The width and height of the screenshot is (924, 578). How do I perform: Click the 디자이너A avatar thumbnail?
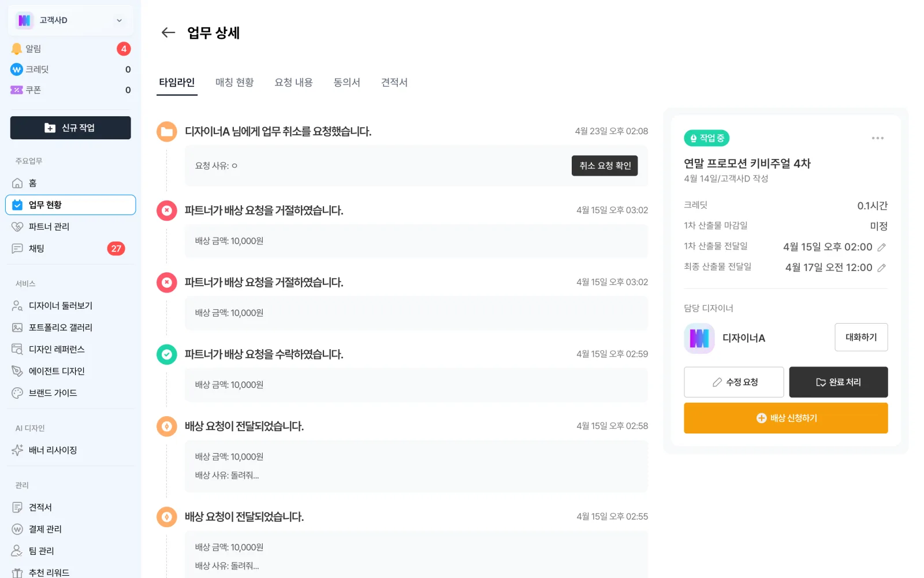click(699, 338)
